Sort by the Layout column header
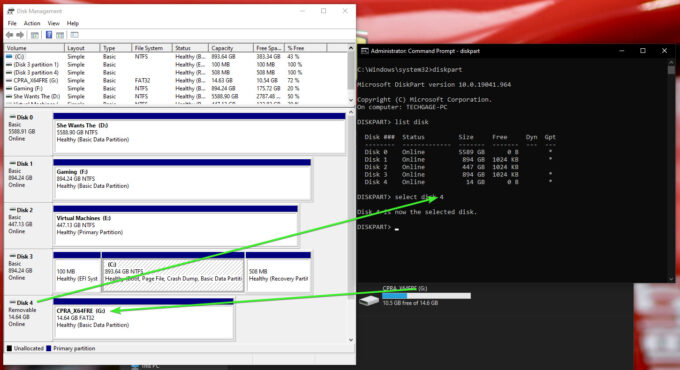Screen dimensions: 680x370 [82, 48]
